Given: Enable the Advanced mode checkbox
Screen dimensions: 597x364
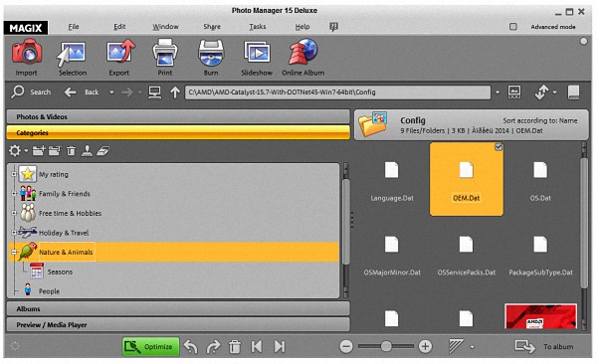Looking at the screenshot, I should tap(513, 27).
